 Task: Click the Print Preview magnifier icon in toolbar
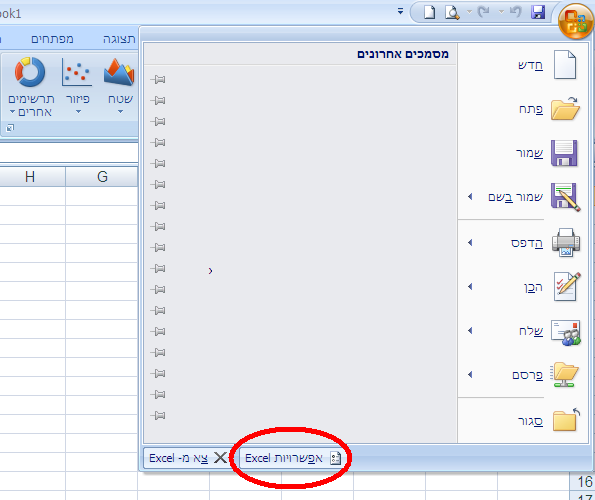[452, 13]
